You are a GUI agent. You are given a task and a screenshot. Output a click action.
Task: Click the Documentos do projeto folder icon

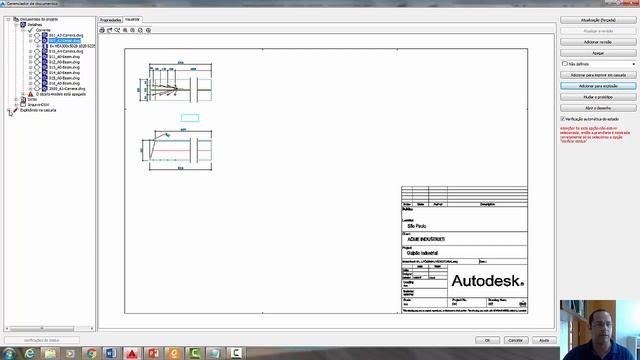pyautogui.click(x=16, y=19)
